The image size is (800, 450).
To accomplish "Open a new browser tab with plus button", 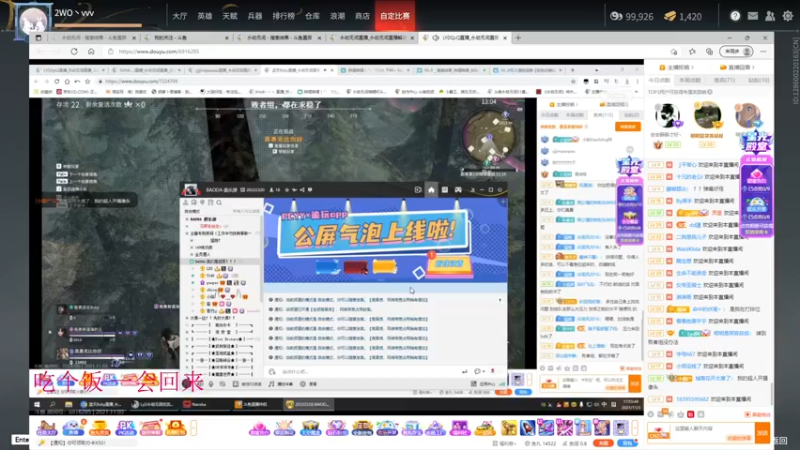I will 518,38.
